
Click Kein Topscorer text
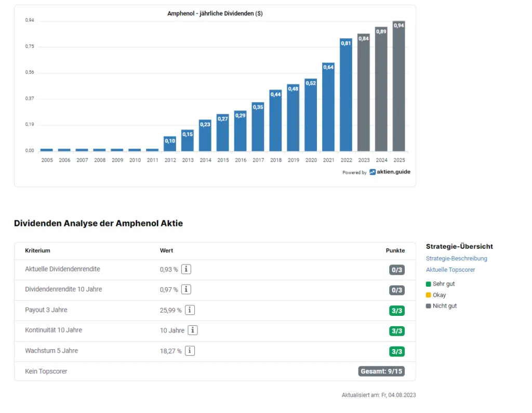click(x=46, y=371)
